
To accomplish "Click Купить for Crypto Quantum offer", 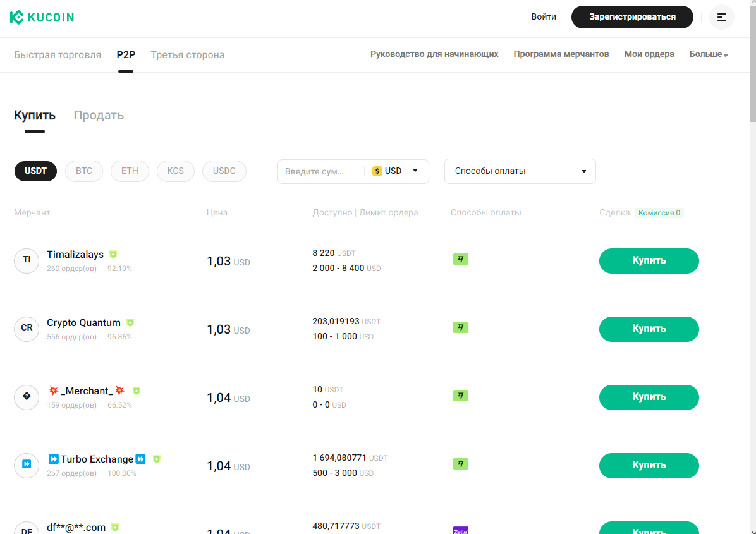I will [x=649, y=329].
